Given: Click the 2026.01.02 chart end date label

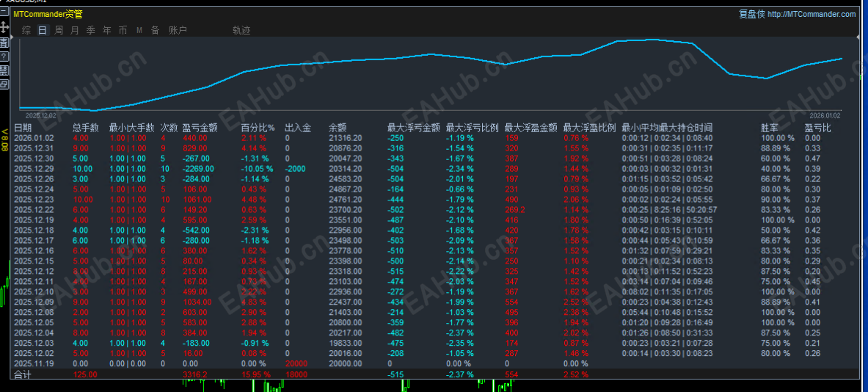Looking at the screenshot, I should click(825, 115).
